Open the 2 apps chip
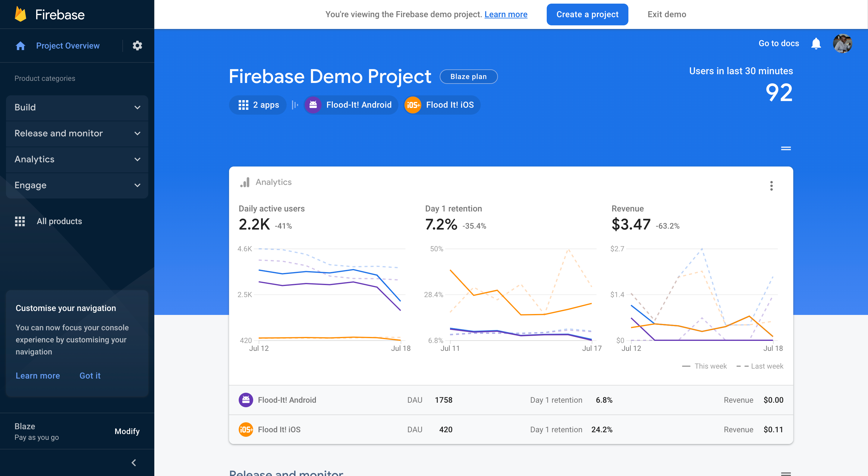The height and width of the screenshot is (476, 868). tap(258, 105)
